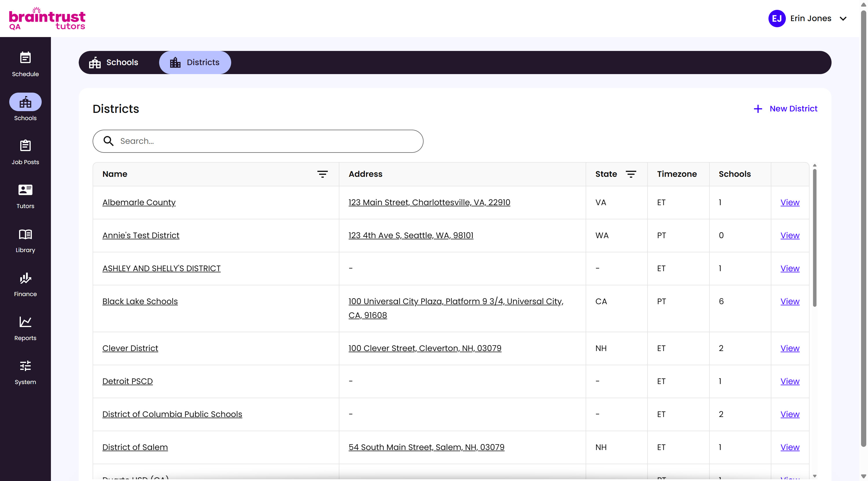Click the New District button
868x481 pixels.
point(785,109)
